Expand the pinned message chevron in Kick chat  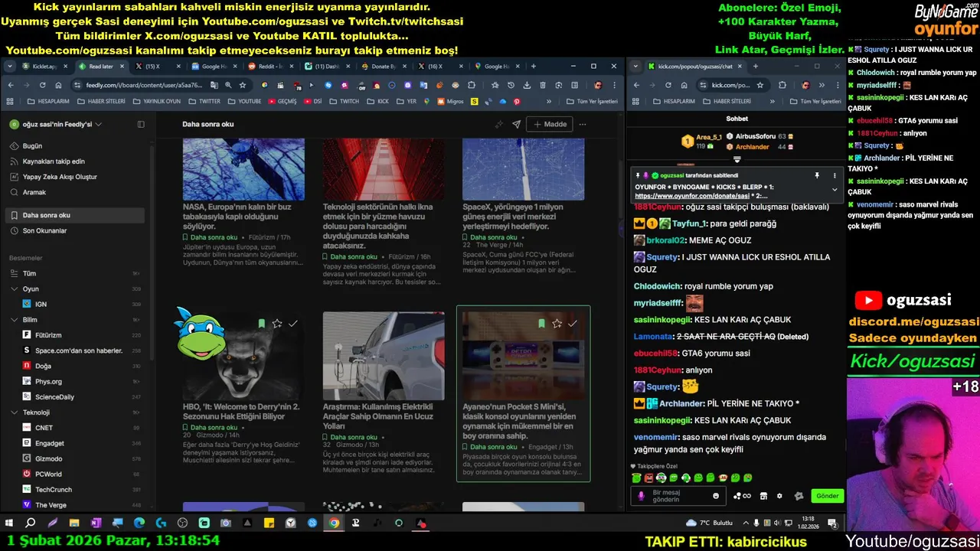click(835, 190)
